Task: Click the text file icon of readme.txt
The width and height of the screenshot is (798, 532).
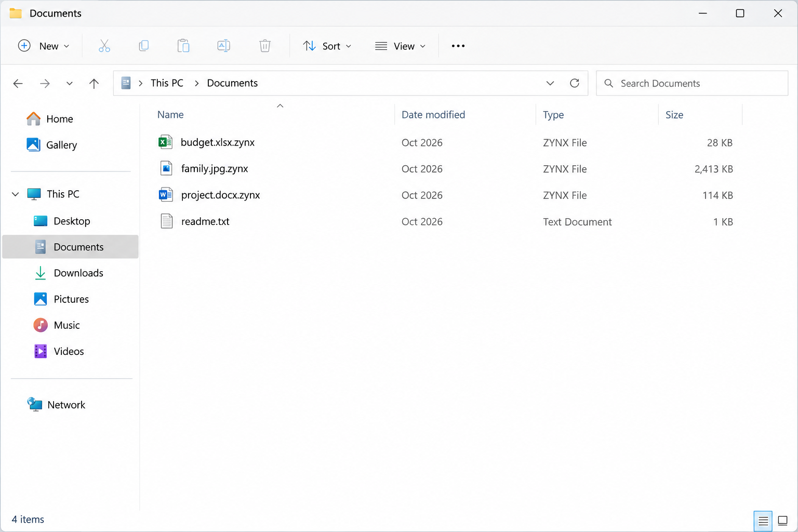Action: (166, 221)
